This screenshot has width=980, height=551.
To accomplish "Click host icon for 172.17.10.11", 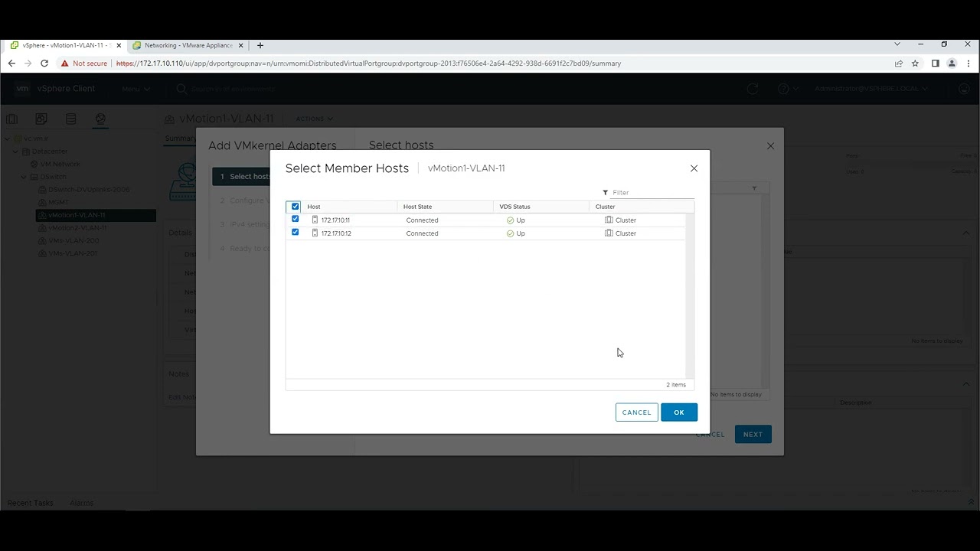I will [315, 220].
